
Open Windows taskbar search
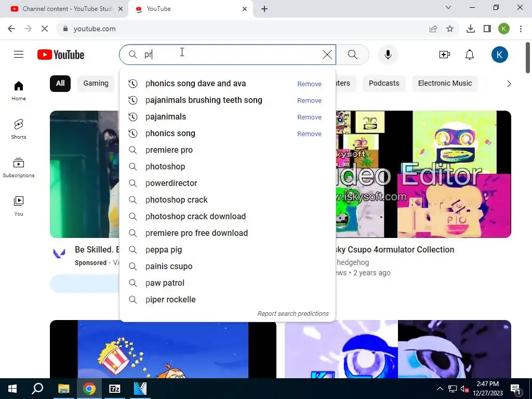pos(37,389)
